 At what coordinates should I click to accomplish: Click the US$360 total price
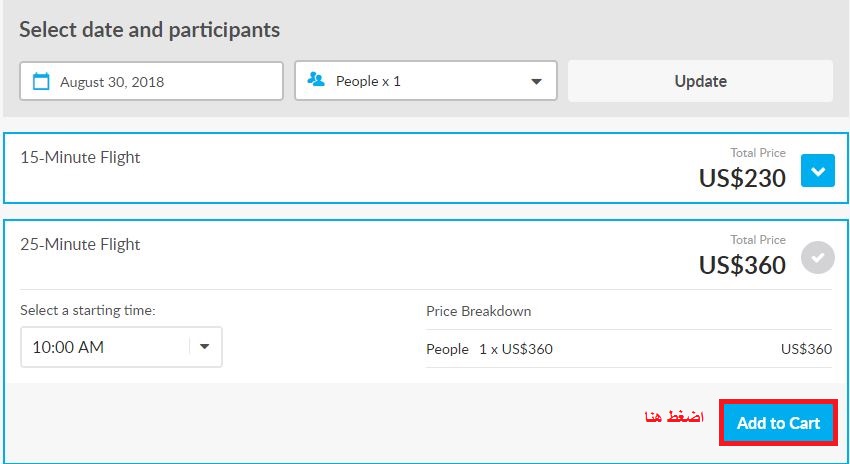[742, 265]
